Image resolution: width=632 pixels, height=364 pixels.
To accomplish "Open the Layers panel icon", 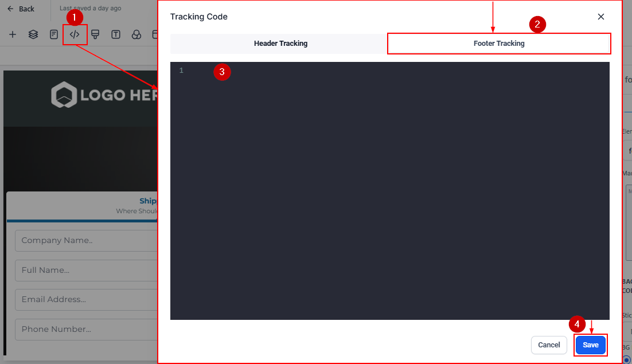I will click(x=33, y=34).
